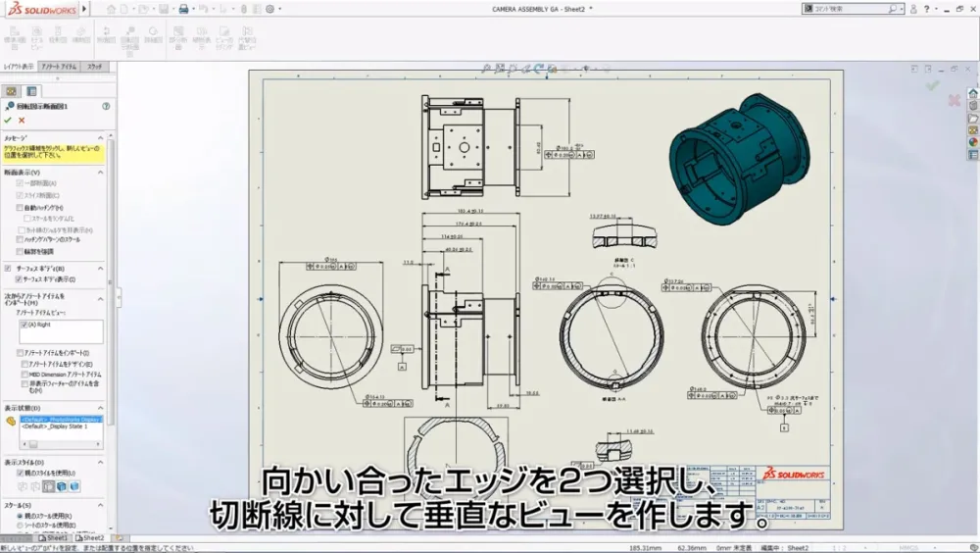Toggle the 自動ハッチング checkbox
Screen dimensions: 980x553
[x=20, y=208]
